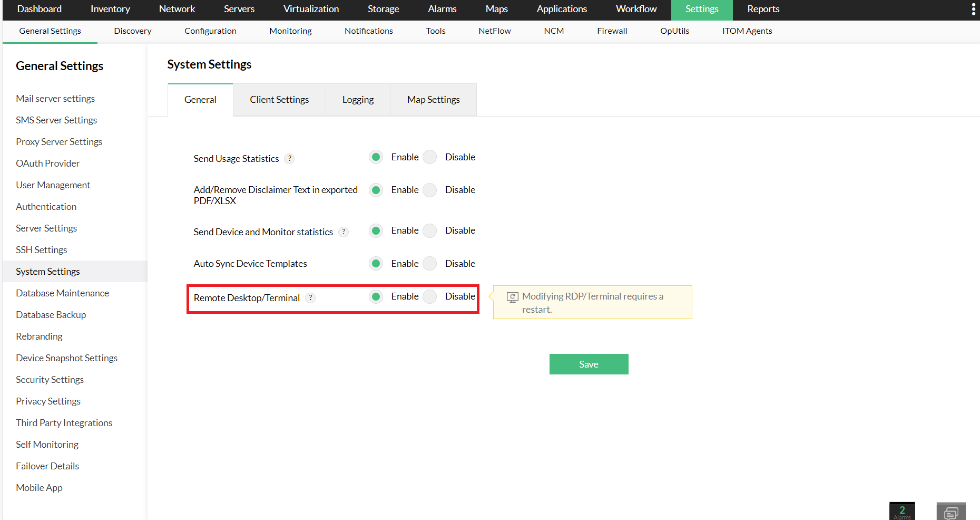Click help icon beside Send Usage Statistics

tap(289, 159)
